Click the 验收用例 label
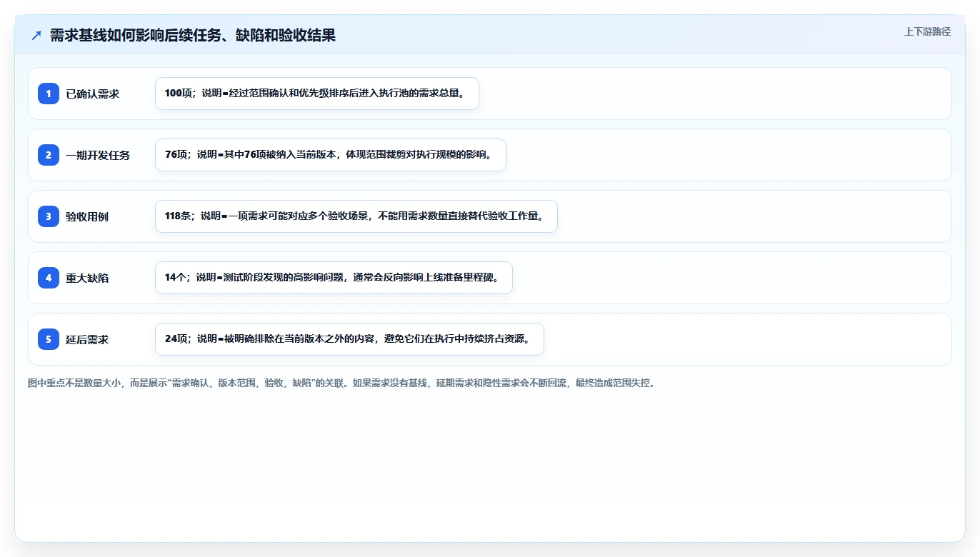This screenshot has width=980, height=557. pos(87,216)
